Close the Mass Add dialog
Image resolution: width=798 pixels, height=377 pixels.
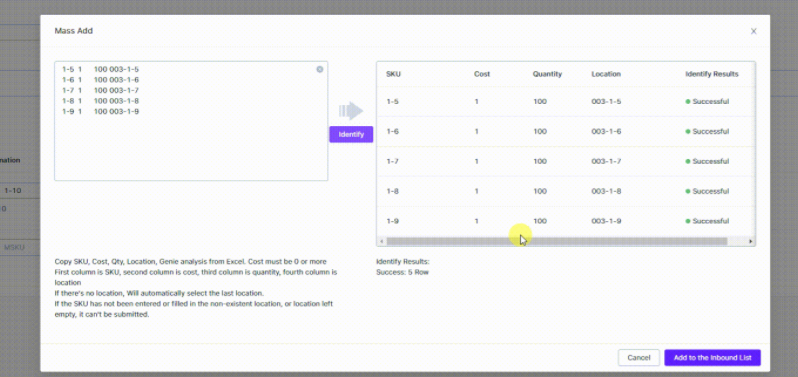[x=753, y=31]
